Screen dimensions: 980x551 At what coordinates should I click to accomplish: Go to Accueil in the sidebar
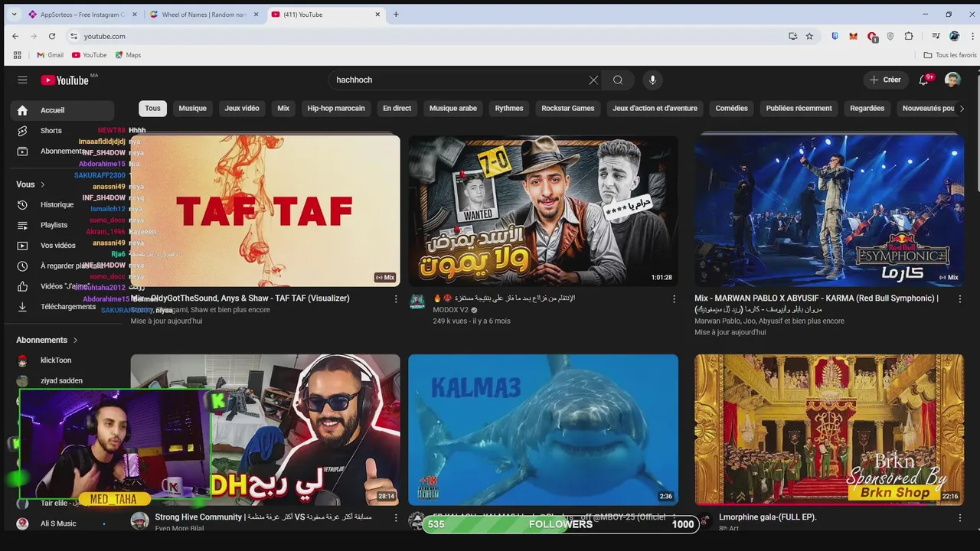coord(63,110)
